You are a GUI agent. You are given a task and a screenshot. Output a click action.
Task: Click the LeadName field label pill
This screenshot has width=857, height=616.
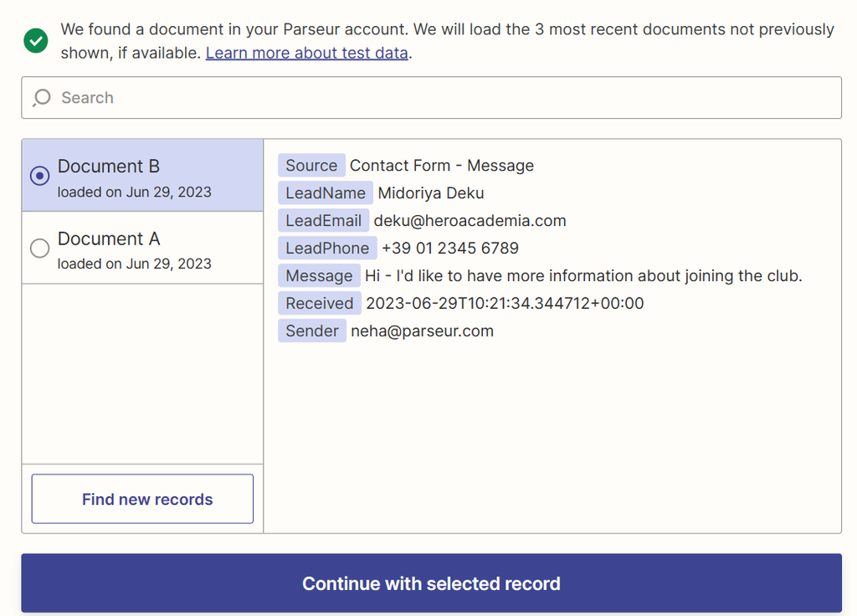click(325, 192)
